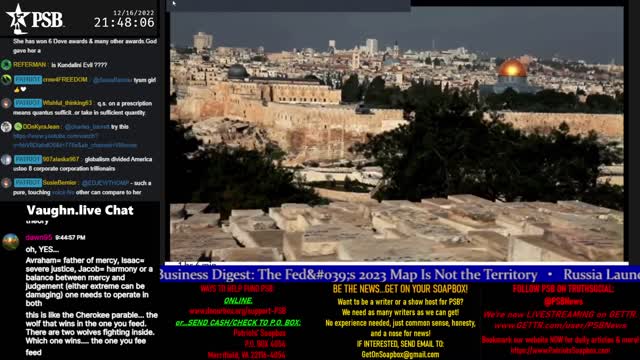Image resolution: width=640 pixels, height=360 pixels.
Task: Click the PATRIOT badge next to crew4FREEDOM
Action: [x=28, y=80]
